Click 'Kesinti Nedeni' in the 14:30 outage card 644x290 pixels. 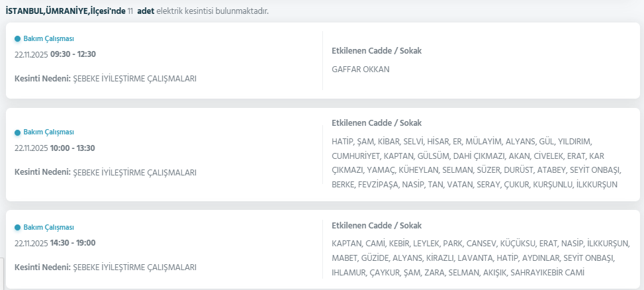point(42,267)
